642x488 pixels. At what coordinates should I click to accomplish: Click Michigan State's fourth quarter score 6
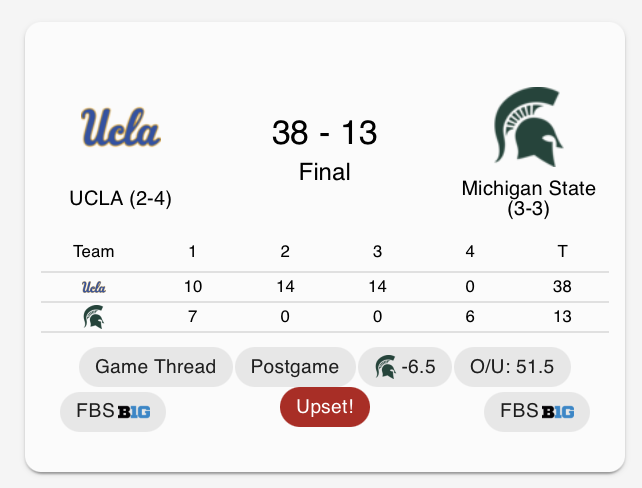[x=470, y=317]
